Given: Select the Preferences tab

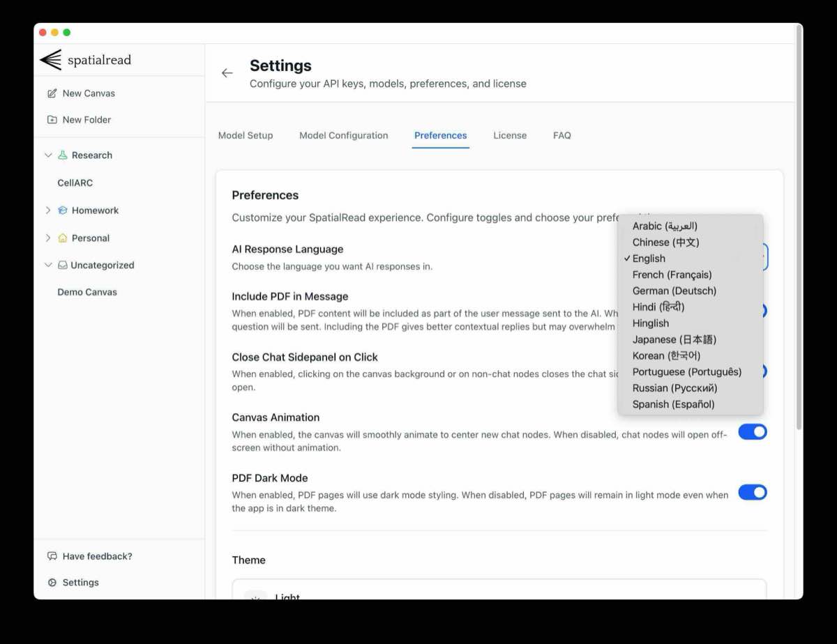Looking at the screenshot, I should click(441, 136).
